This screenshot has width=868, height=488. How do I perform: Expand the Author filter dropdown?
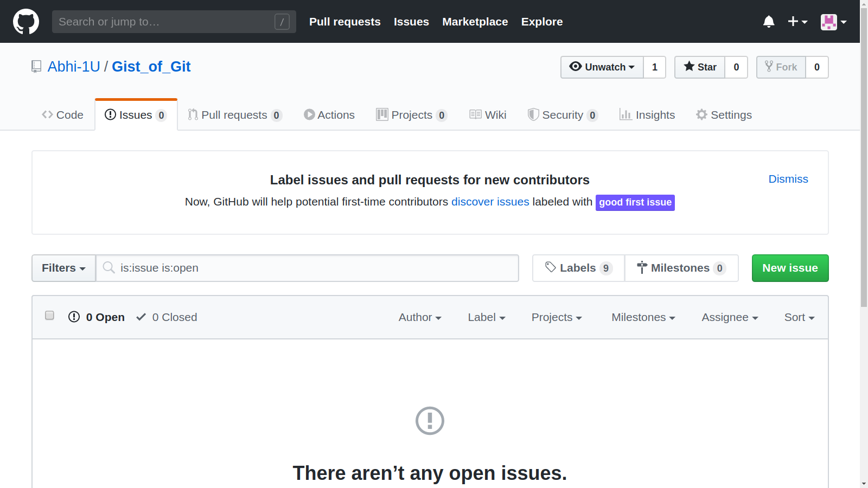(x=420, y=317)
